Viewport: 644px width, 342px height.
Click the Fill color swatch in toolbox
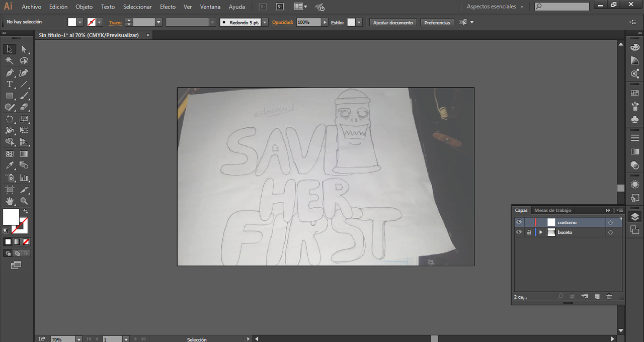(x=11, y=217)
